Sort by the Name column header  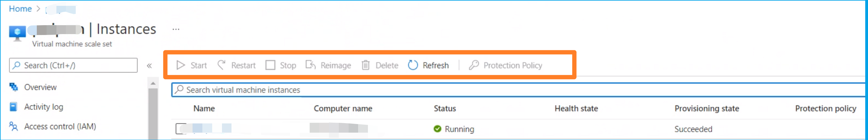(204, 109)
